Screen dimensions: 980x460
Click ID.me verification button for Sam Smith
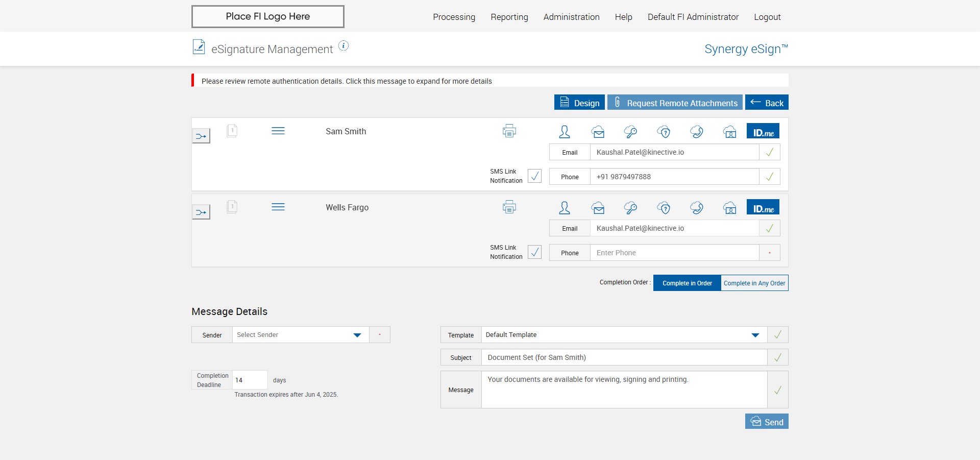click(763, 131)
